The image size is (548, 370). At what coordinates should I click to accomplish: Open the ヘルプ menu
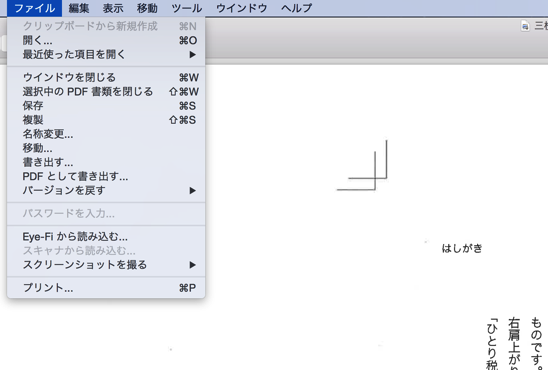tap(296, 8)
